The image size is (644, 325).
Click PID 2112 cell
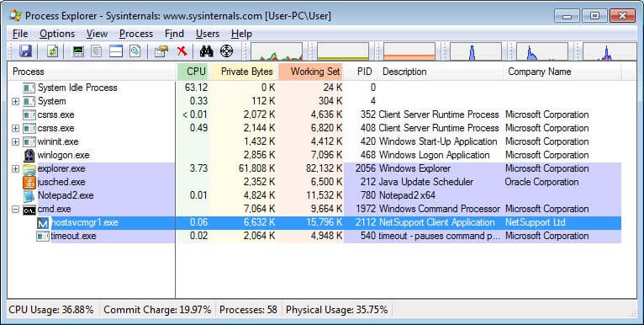[x=366, y=222]
